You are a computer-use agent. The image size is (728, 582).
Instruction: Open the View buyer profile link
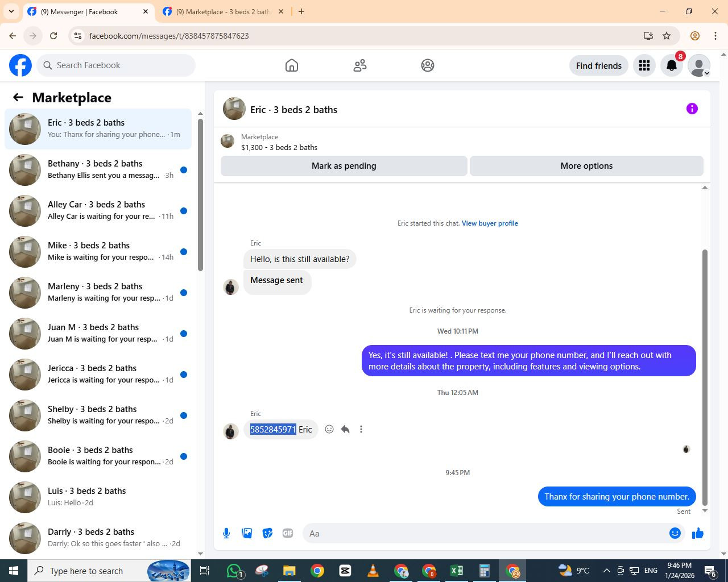(x=490, y=223)
